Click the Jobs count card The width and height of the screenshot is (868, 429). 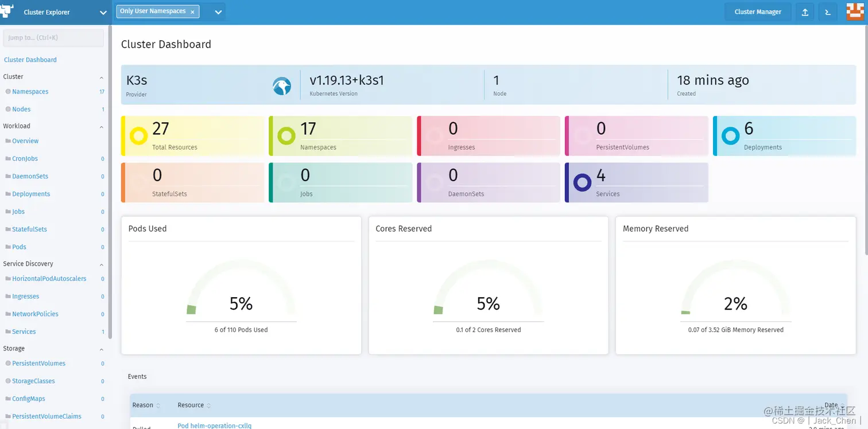click(x=340, y=182)
